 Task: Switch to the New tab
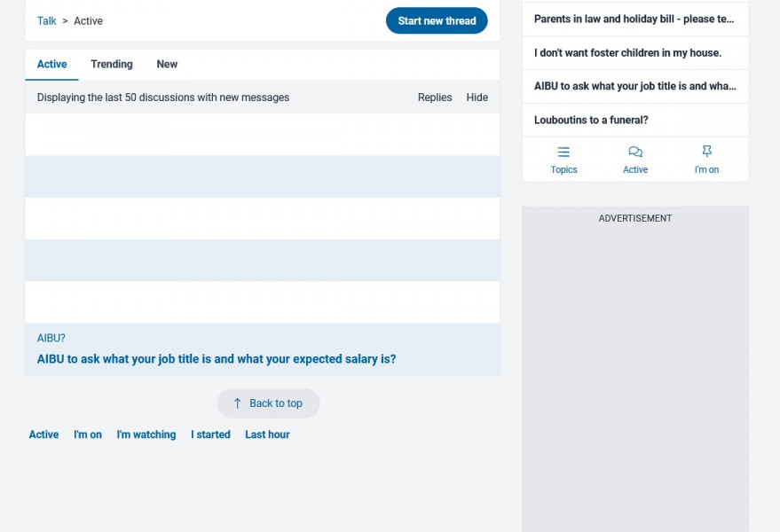pos(167,65)
